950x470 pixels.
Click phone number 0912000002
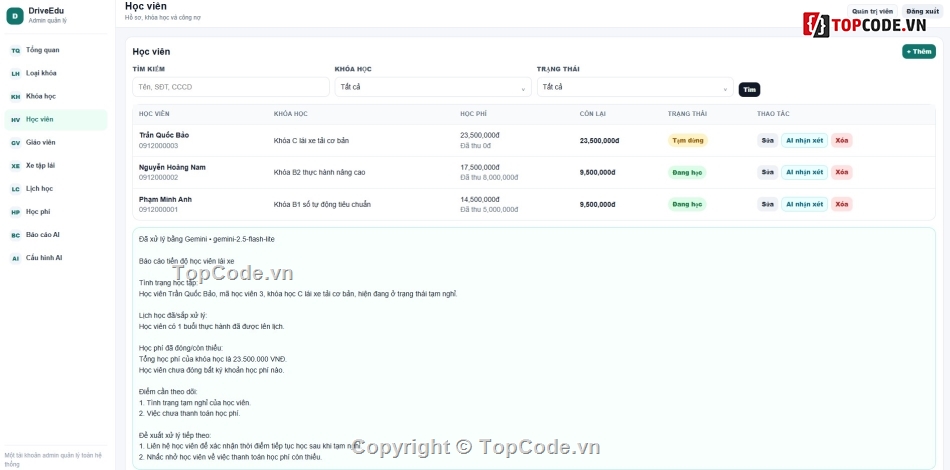pyautogui.click(x=158, y=178)
